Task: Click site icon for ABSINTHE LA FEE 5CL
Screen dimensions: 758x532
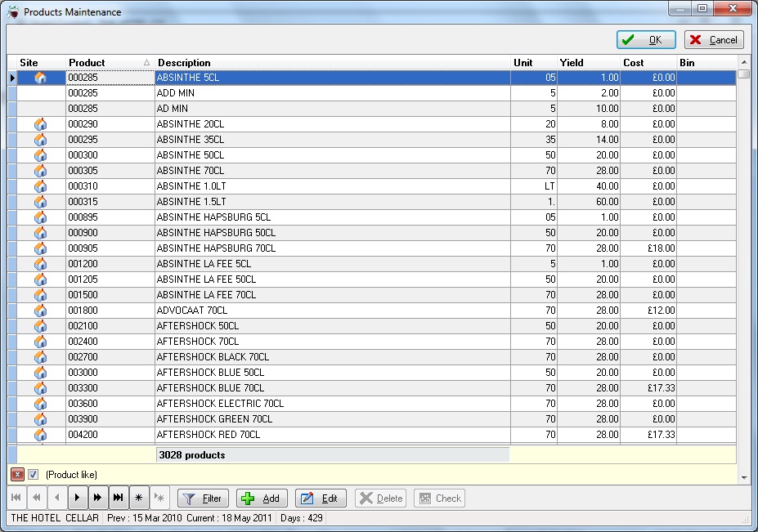Action: (x=41, y=264)
